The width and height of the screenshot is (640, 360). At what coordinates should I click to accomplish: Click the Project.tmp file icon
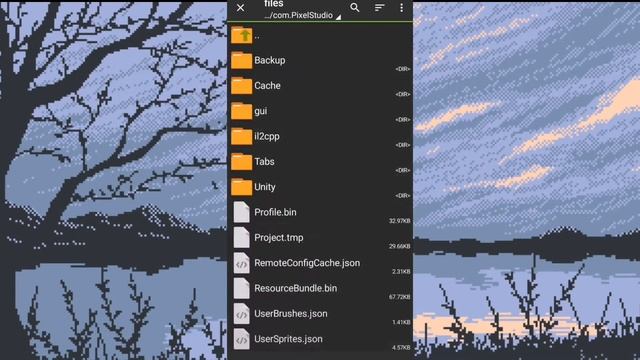point(241,238)
